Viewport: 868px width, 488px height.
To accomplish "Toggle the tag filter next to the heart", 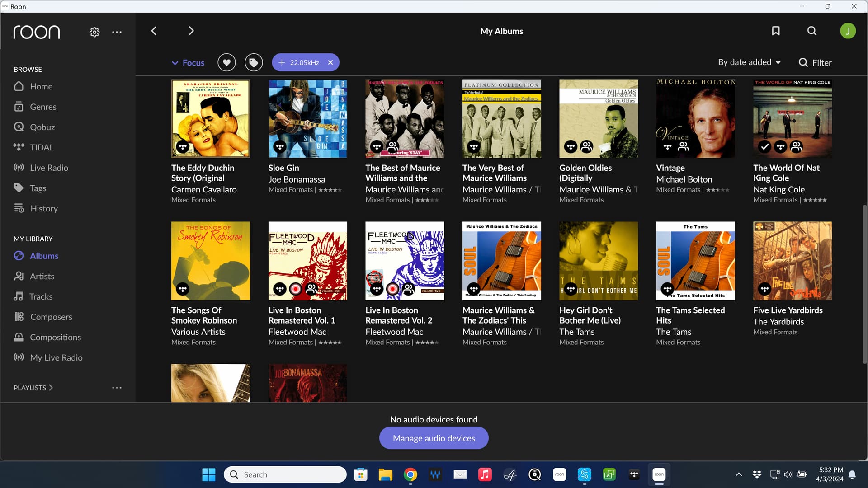I will (x=253, y=62).
